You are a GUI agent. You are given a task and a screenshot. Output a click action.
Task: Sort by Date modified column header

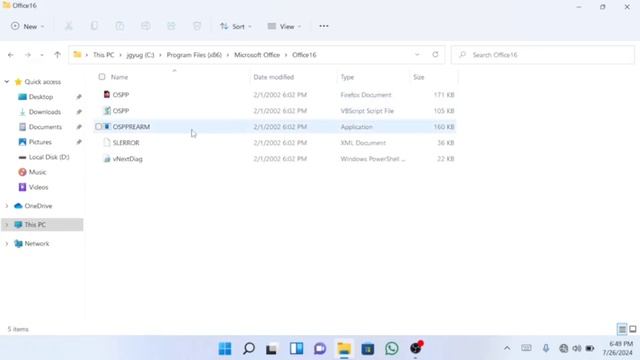(273, 77)
